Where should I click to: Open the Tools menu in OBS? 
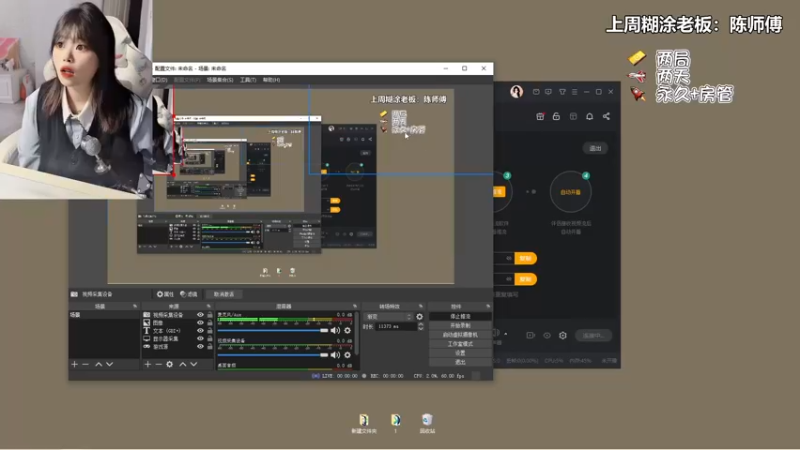click(x=248, y=80)
